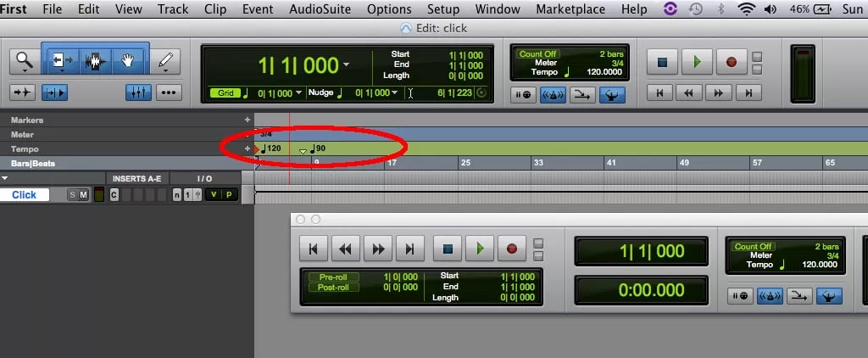Open Click track volume V button
This screenshot has width=868, height=358.
point(213,194)
